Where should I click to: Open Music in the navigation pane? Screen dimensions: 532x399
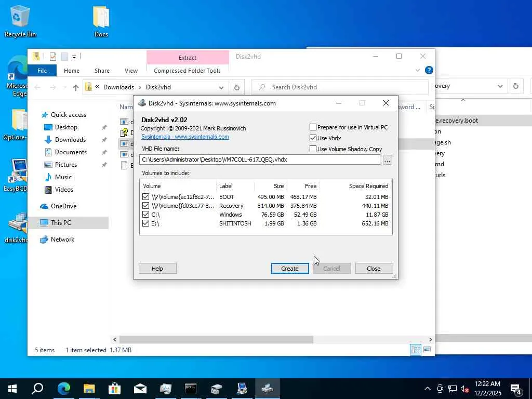[x=63, y=177]
